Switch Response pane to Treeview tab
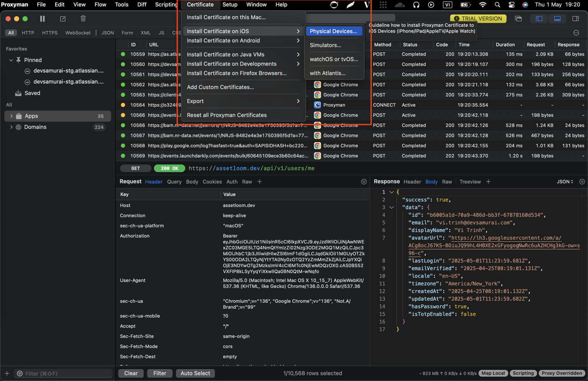The height and width of the screenshot is (381, 588). tap(470, 182)
